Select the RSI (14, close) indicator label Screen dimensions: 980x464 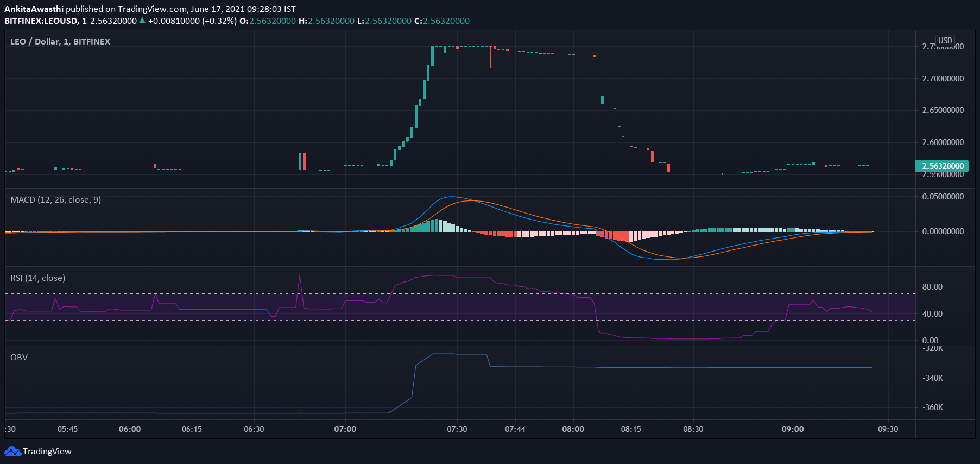coord(37,278)
